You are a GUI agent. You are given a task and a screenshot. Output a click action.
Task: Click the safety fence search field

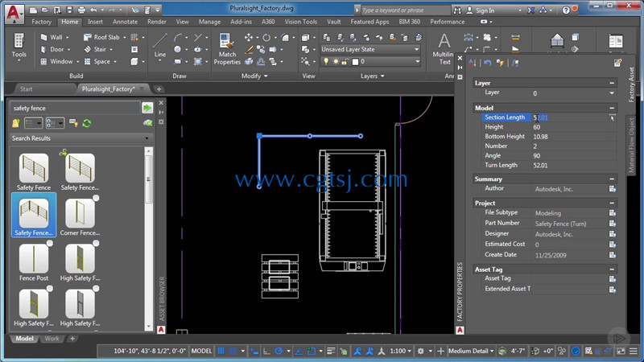[75, 108]
